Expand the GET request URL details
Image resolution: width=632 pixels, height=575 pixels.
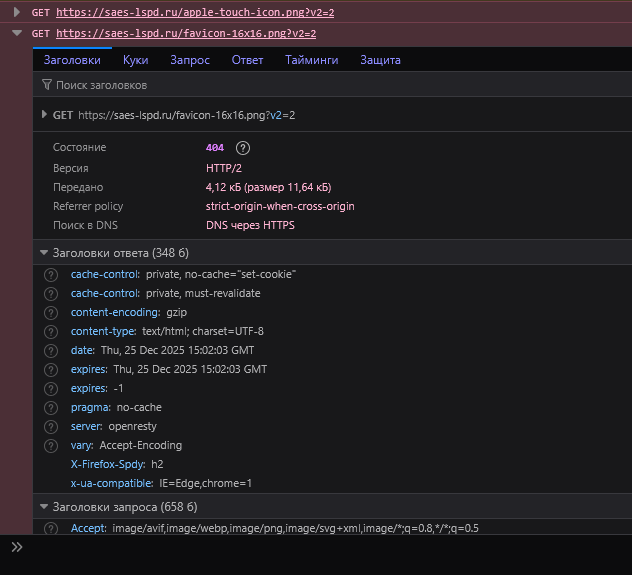[44, 115]
